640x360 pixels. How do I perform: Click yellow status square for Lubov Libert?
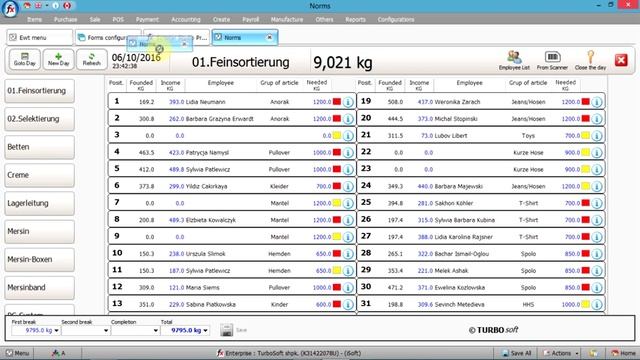coord(585,136)
